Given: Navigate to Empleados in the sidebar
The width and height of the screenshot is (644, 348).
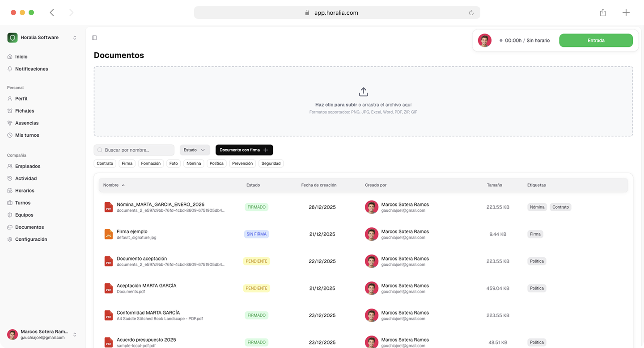Looking at the screenshot, I should pyautogui.click(x=28, y=166).
